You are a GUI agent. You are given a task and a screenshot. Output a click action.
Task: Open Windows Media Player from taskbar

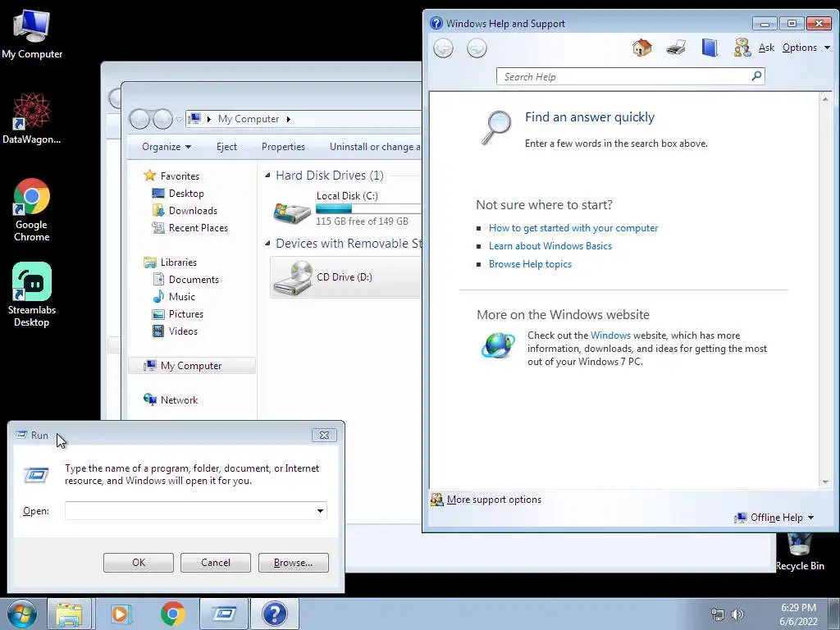coord(120,614)
